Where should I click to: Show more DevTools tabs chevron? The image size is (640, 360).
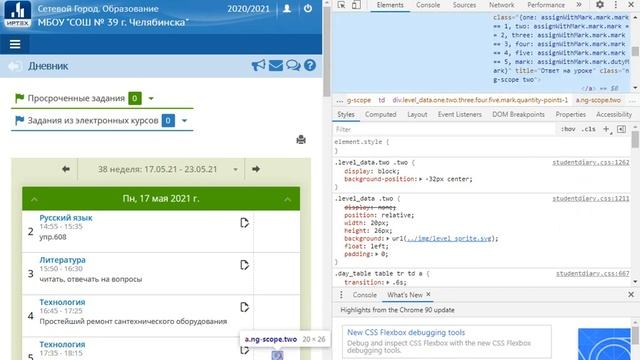(579, 5)
